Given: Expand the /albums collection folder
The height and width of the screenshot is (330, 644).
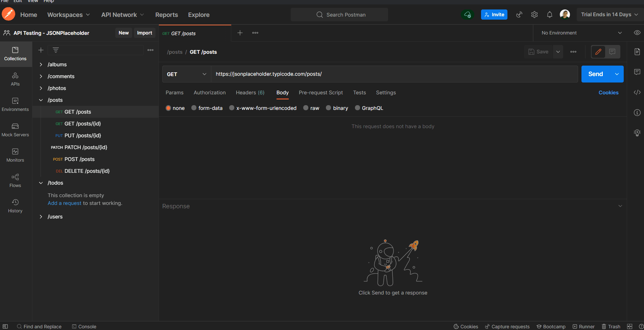Looking at the screenshot, I should point(41,65).
